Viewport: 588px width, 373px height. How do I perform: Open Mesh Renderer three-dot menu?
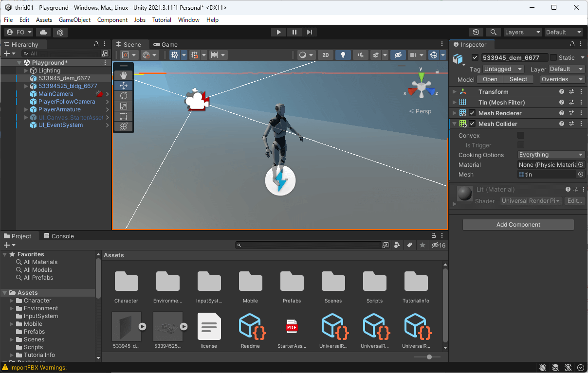tap(581, 113)
